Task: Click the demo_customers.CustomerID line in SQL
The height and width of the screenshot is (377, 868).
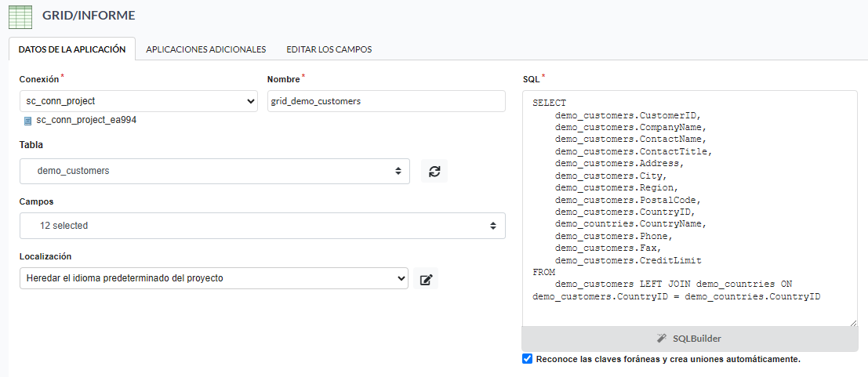Action: point(628,115)
